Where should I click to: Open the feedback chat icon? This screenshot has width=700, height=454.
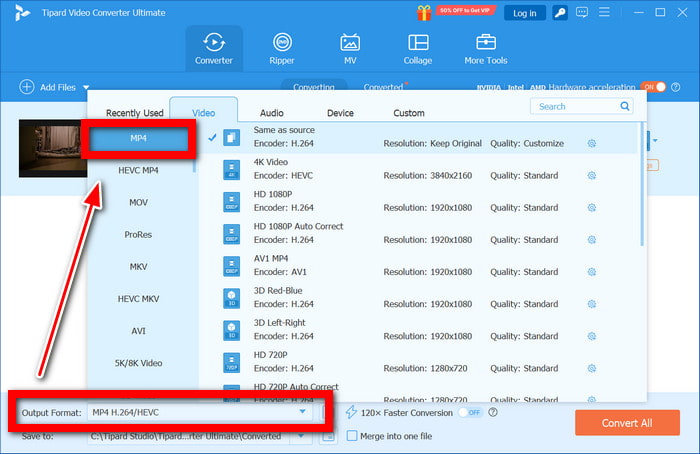click(x=582, y=12)
